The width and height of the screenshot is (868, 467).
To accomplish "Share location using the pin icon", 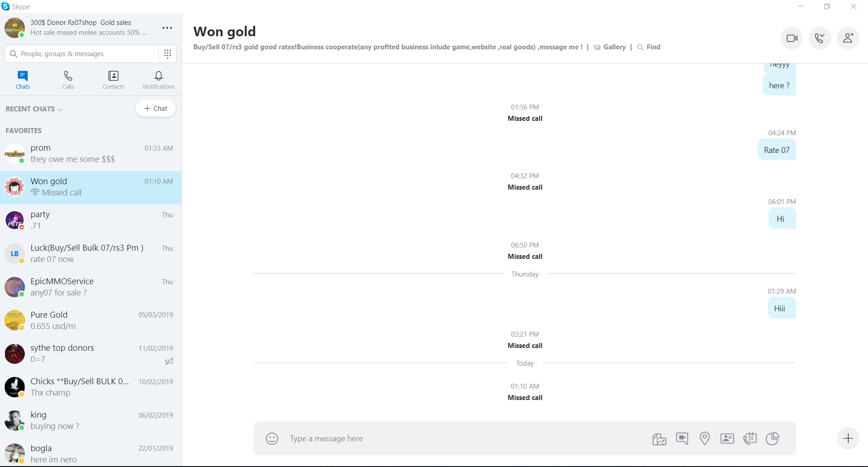I will click(704, 438).
